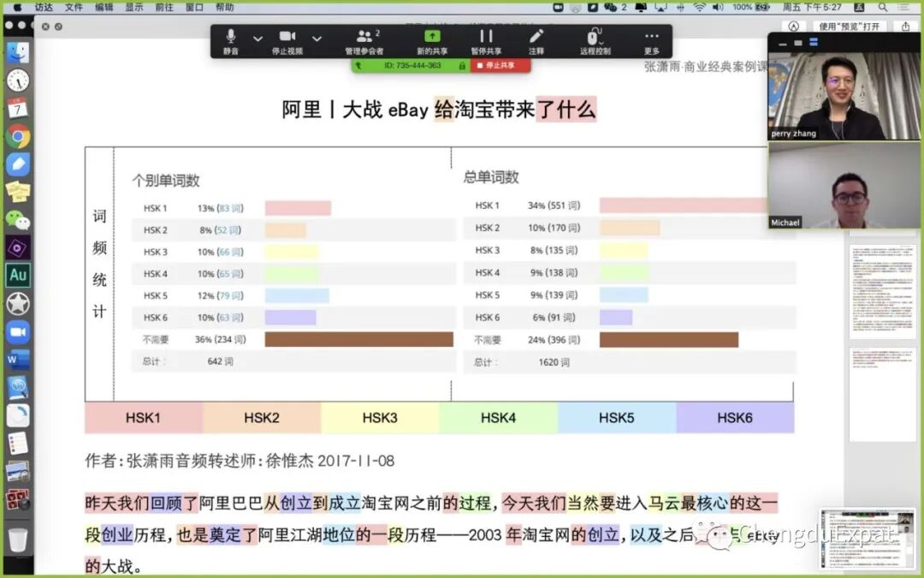This screenshot has height=578, width=924.
Task: Pause sharing via 暂停共享
Action: tap(486, 41)
